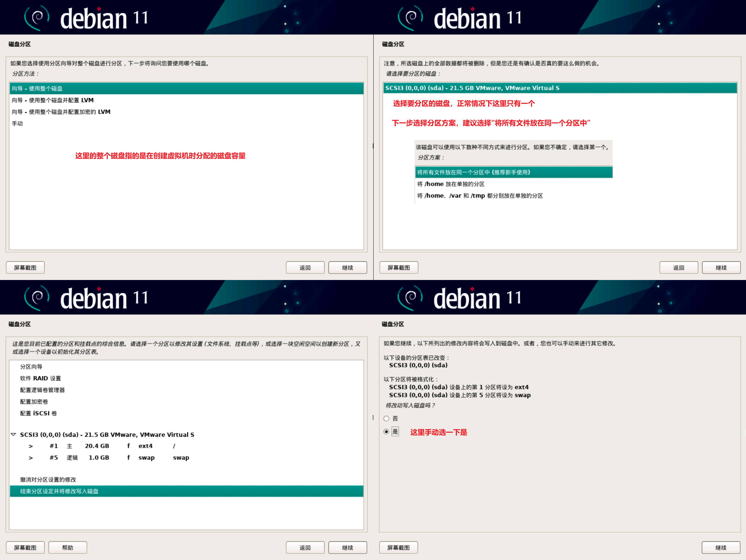Click 屏幕截图 in bottom-right installer window

click(399, 547)
